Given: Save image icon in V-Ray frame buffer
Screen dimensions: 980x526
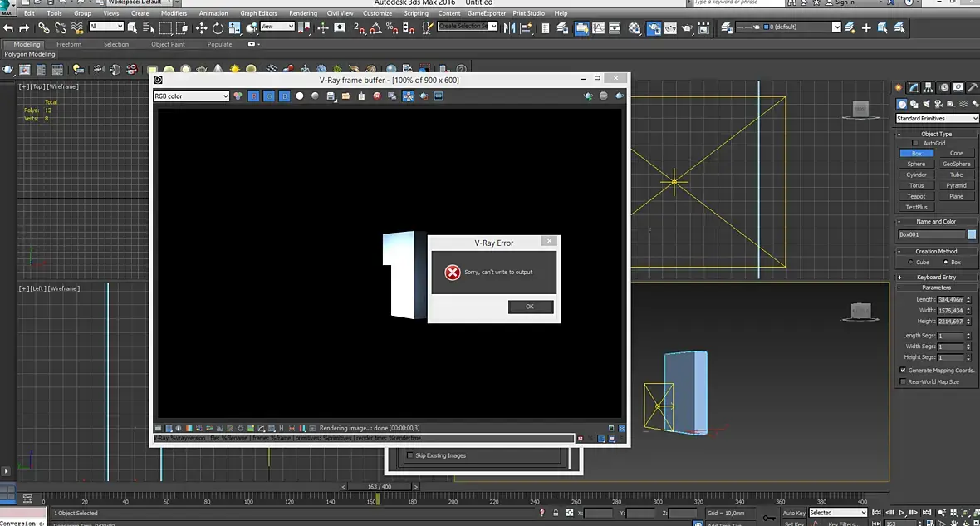Looking at the screenshot, I should (x=331, y=96).
